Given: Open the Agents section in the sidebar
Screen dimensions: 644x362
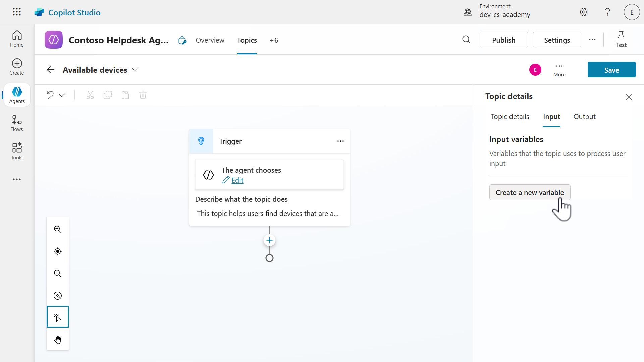Looking at the screenshot, I should coord(17,95).
